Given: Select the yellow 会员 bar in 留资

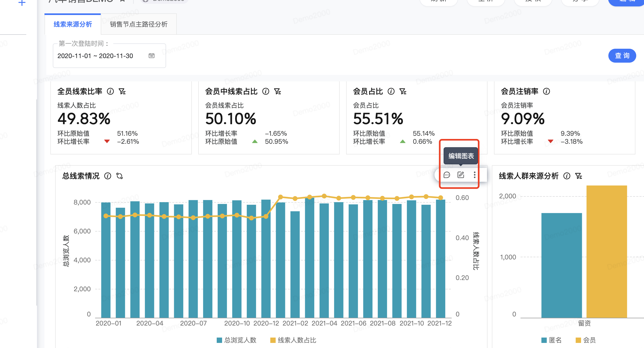Looking at the screenshot, I should (x=607, y=252).
